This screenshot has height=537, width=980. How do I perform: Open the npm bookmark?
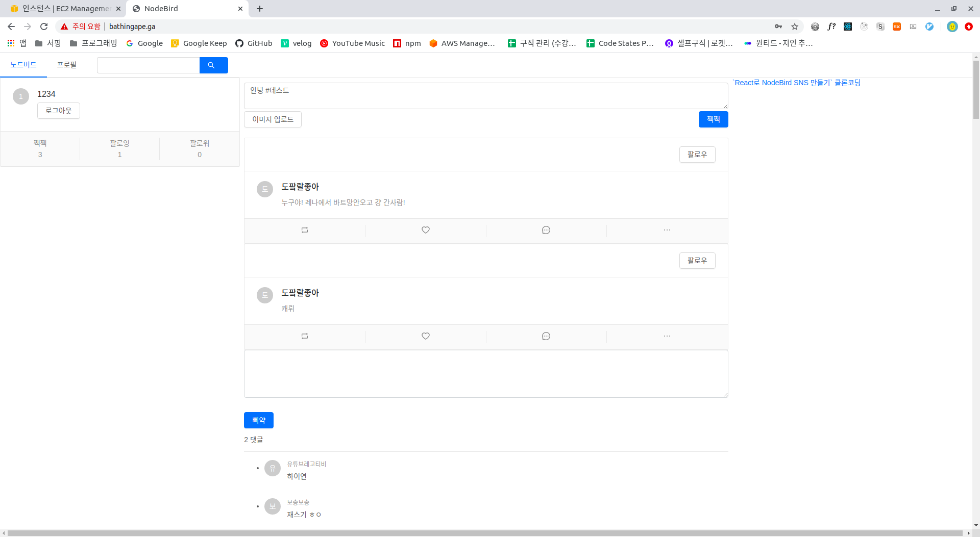pos(407,43)
